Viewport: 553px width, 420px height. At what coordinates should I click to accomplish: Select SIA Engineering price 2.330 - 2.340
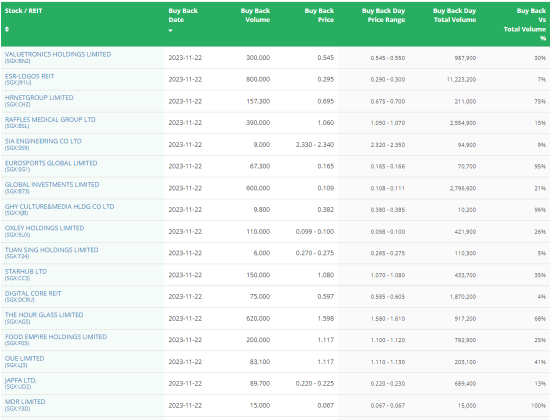[315, 145]
